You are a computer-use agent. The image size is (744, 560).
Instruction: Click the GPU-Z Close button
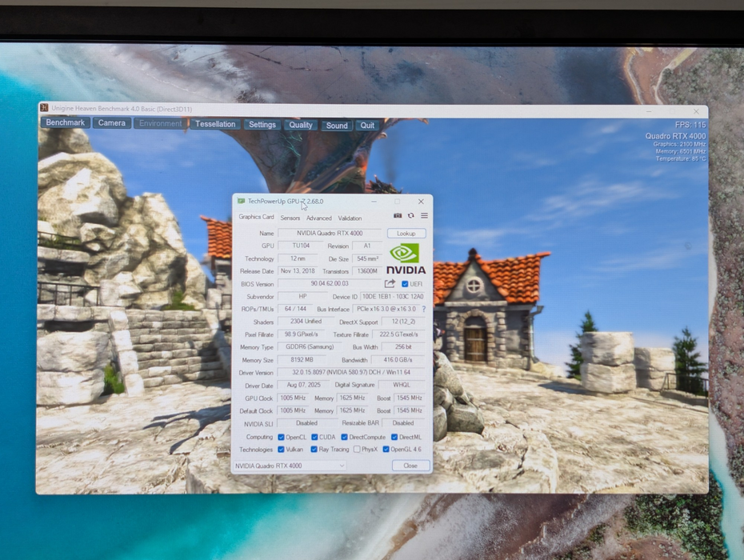point(410,466)
